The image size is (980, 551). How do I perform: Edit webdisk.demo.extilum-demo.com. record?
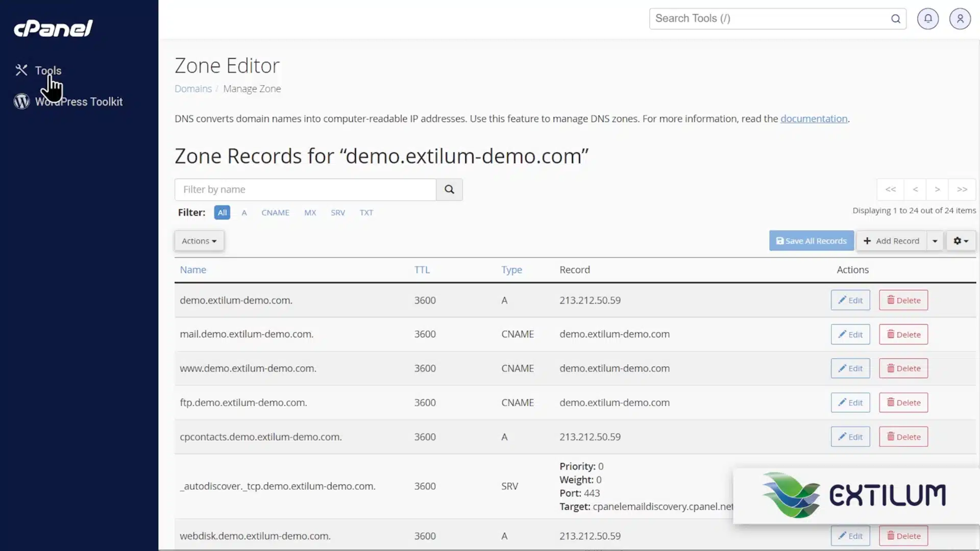850,536
